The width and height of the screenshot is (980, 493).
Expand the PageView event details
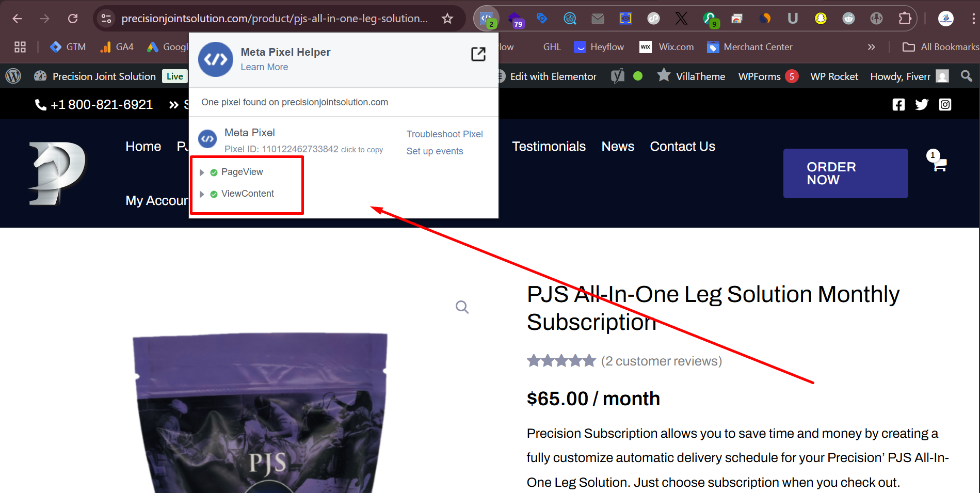pos(202,172)
